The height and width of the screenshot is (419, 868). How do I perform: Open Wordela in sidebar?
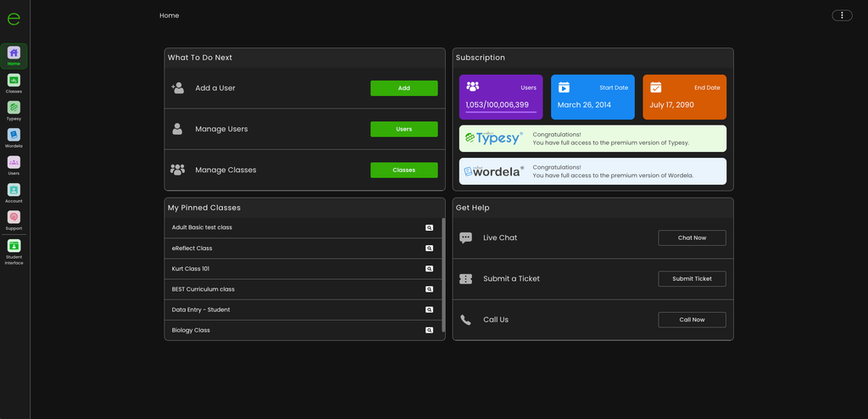click(14, 138)
